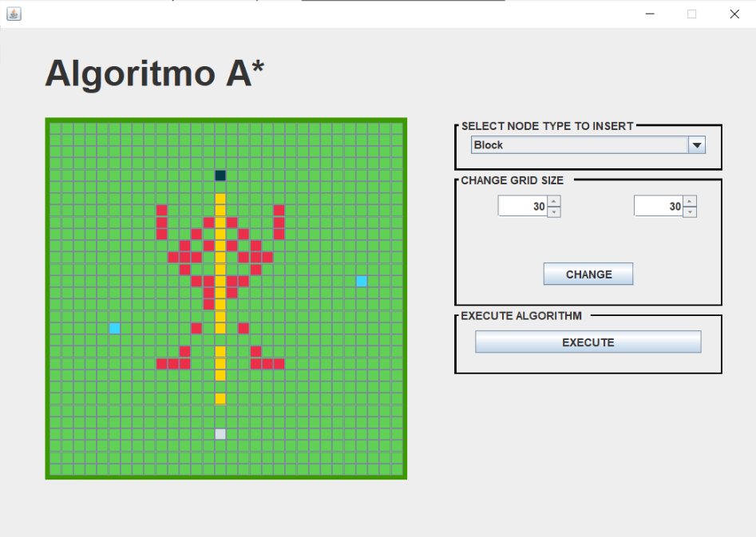This screenshot has width=756, height=537.
Task: Minimize the application window
Action: click(650, 14)
